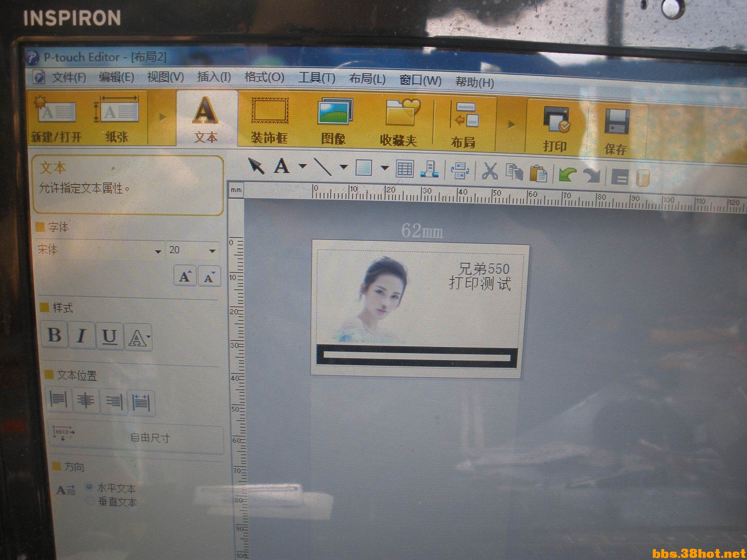This screenshot has height=560, width=747.
Task: Click the 自由尺寸 (free size) button
Action: (136, 437)
